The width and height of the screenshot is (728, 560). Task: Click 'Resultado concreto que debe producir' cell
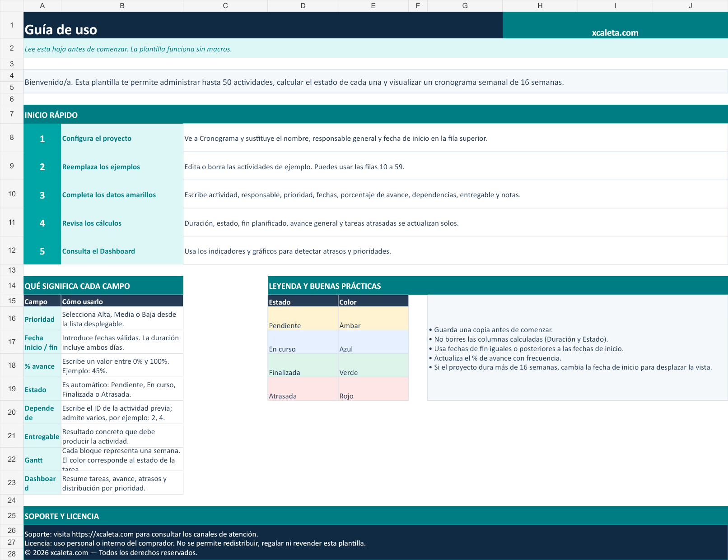point(122,436)
